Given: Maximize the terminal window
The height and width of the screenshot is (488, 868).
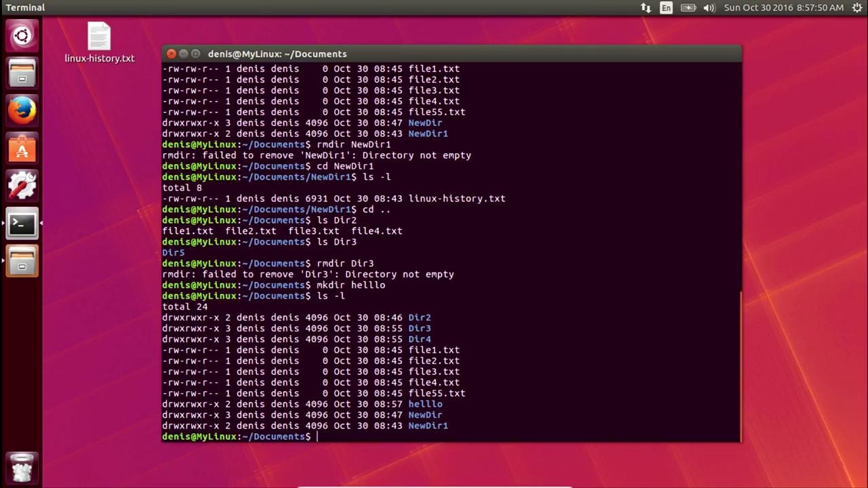Looking at the screenshot, I should tap(195, 54).
